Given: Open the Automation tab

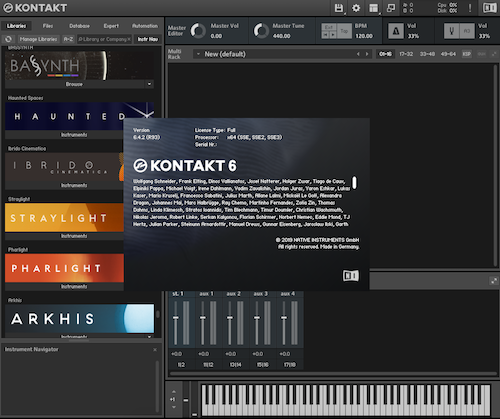Looking at the screenshot, I should pyautogui.click(x=145, y=26).
